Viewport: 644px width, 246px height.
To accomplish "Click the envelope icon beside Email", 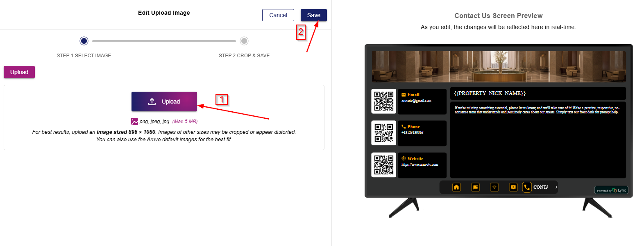I will [x=404, y=95].
